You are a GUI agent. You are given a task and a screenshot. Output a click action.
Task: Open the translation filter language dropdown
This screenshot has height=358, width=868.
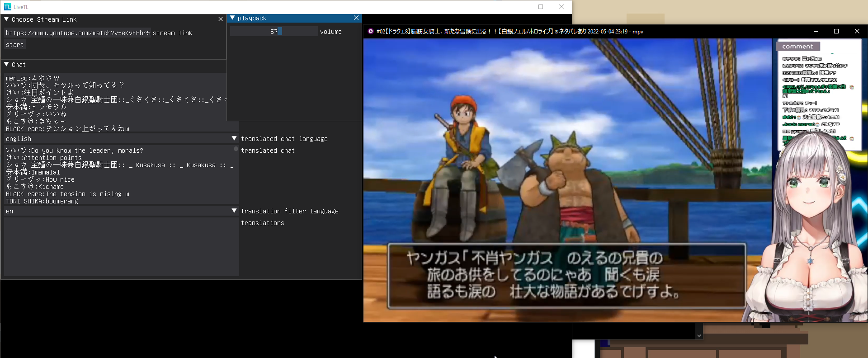coord(234,211)
